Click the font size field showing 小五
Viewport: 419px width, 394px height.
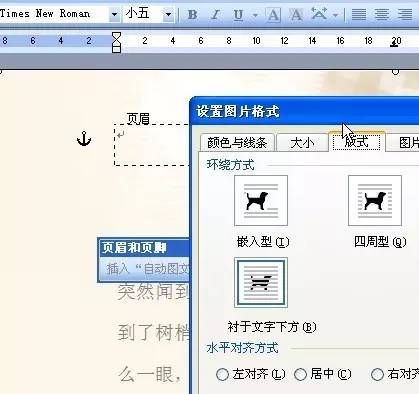pyautogui.click(x=143, y=14)
